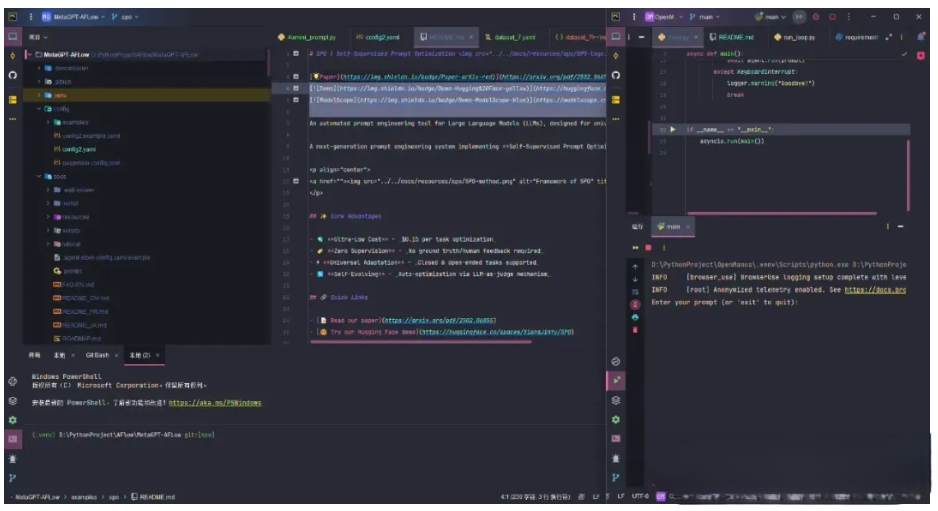Screen dimensions: 938x511
Task: Open the main menu in MetaGPT-AFLow window
Action: (31, 17)
